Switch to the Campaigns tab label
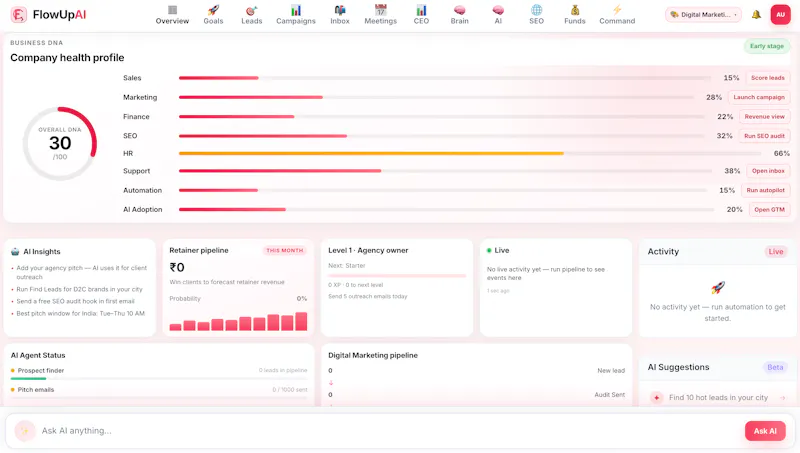 coord(296,21)
